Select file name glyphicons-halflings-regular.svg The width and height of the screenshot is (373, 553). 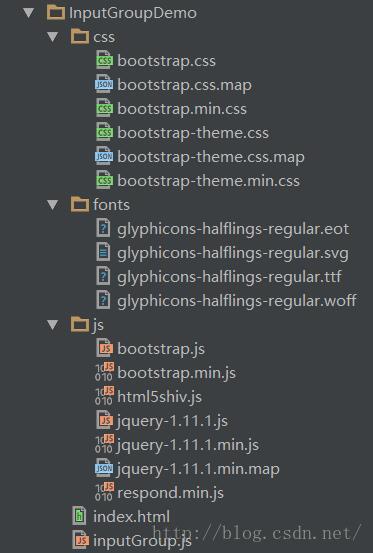[x=233, y=254]
